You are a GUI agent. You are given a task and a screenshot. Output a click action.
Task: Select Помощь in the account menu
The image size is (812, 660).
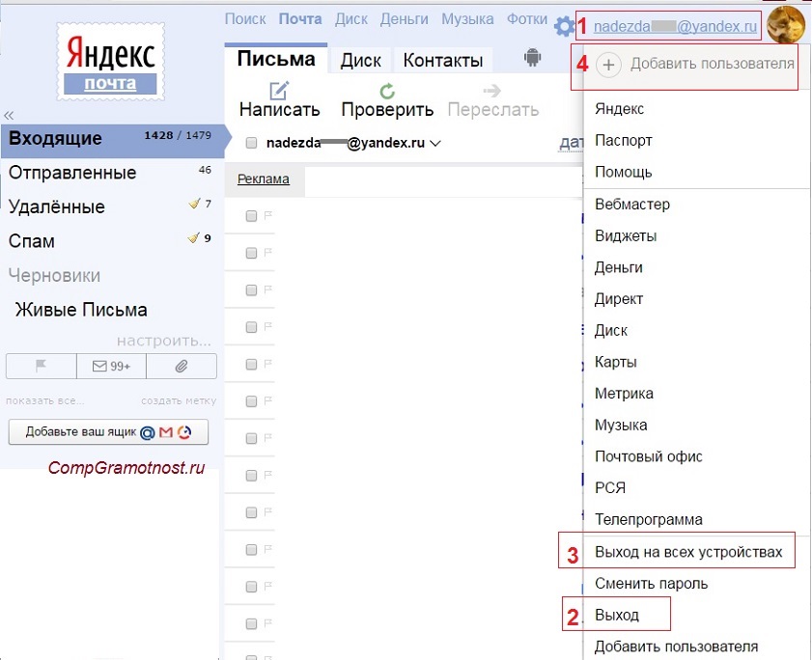(x=623, y=173)
